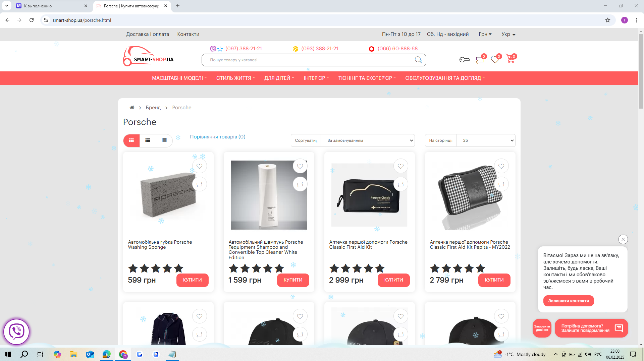
Task: Buy the Classic First Aid Kit
Action: (x=394, y=280)
